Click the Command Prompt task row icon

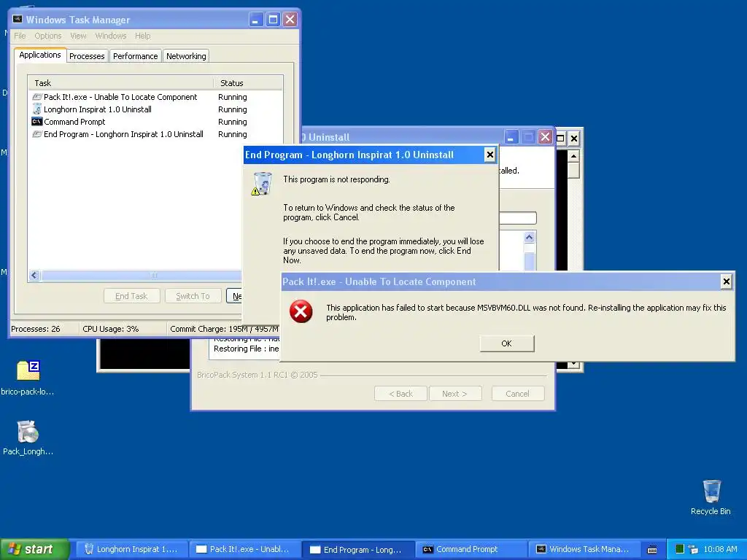point(37,122)
